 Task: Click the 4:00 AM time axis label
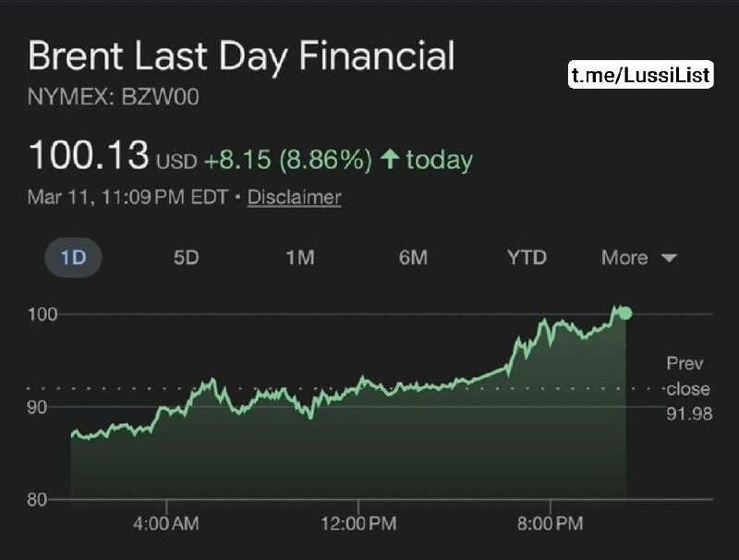point(166,524)
